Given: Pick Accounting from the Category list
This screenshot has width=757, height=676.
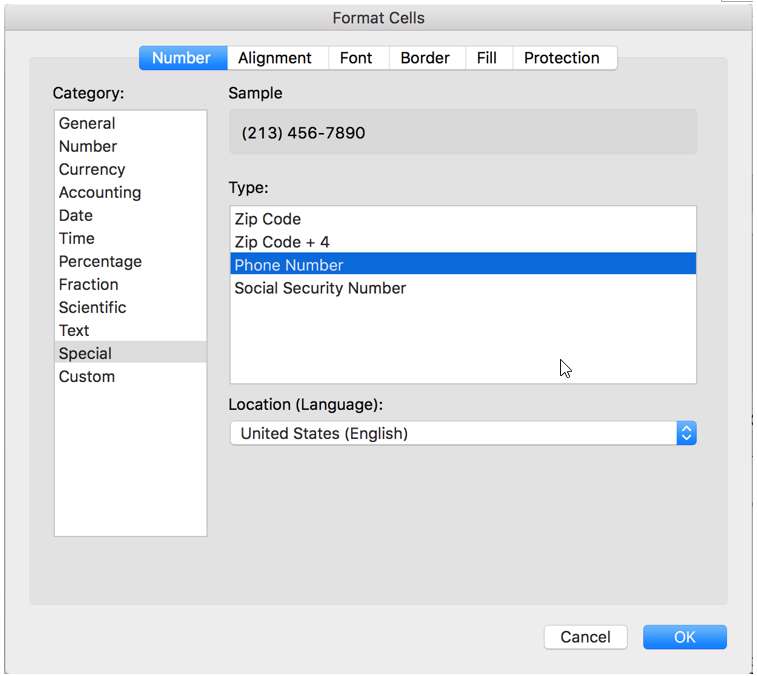Looking at the screenshot, I should 130,192.
